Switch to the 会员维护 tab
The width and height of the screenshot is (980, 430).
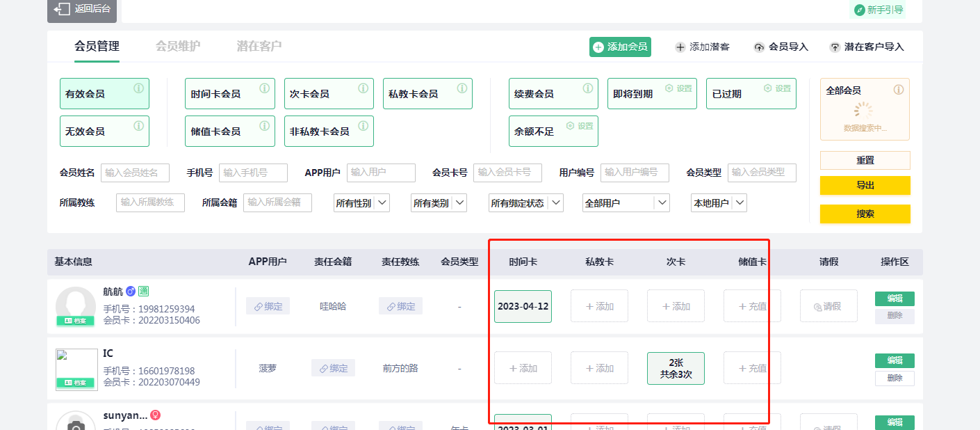pyautogui.click(x=178, y=46)
